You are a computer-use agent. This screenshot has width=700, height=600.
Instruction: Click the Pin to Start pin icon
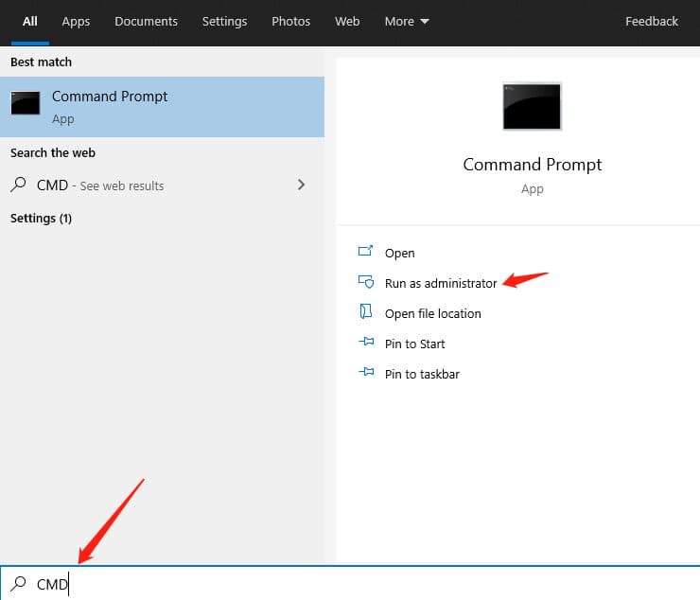click(366, 342)
